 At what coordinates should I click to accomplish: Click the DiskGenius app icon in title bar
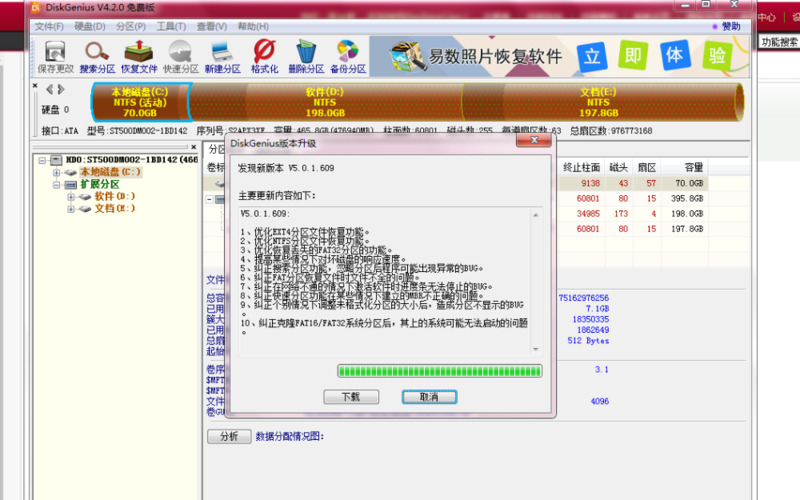(x=36, y=8)
